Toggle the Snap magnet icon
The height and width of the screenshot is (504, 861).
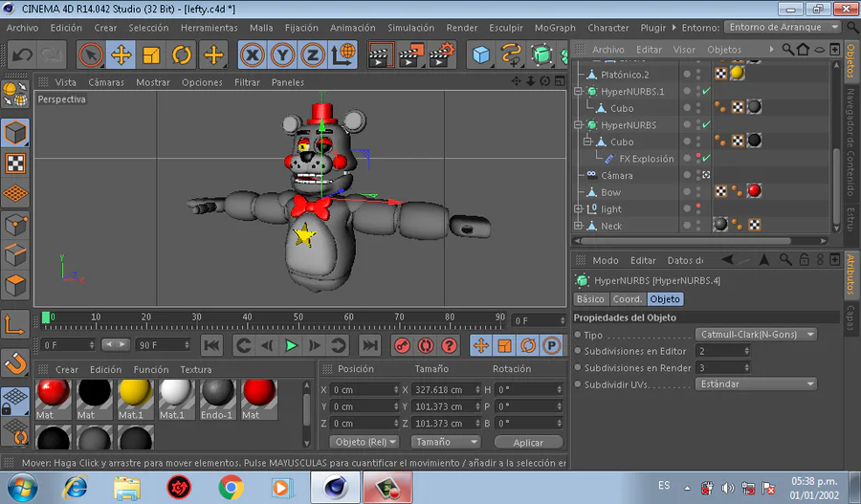coord(15,362)
